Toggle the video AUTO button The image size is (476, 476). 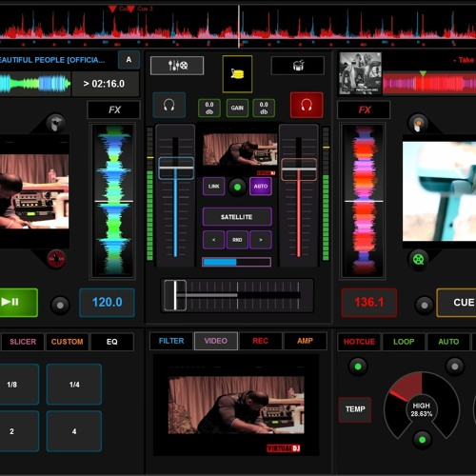pos(261,187)
